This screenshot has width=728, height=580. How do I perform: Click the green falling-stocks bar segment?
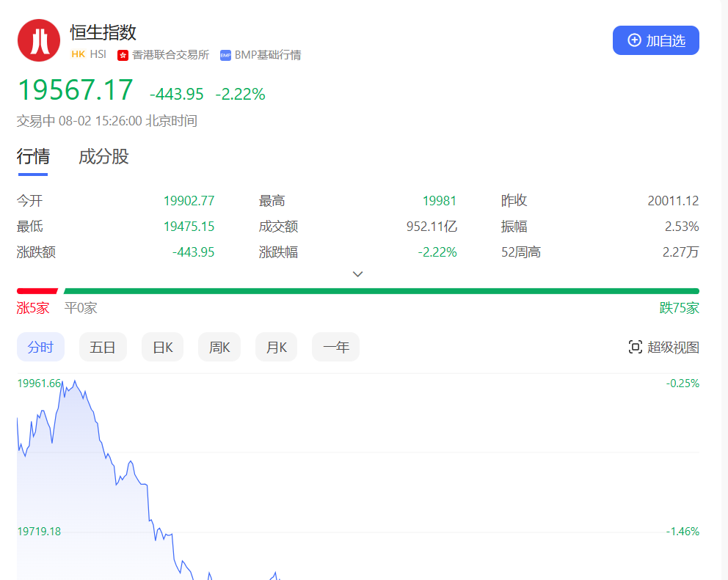381,291
